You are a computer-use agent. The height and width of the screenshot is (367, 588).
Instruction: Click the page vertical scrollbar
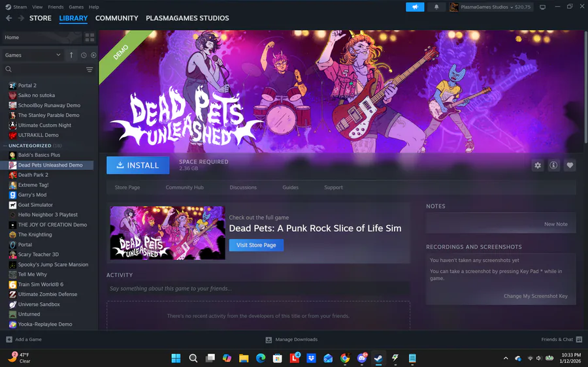(585, 86)
